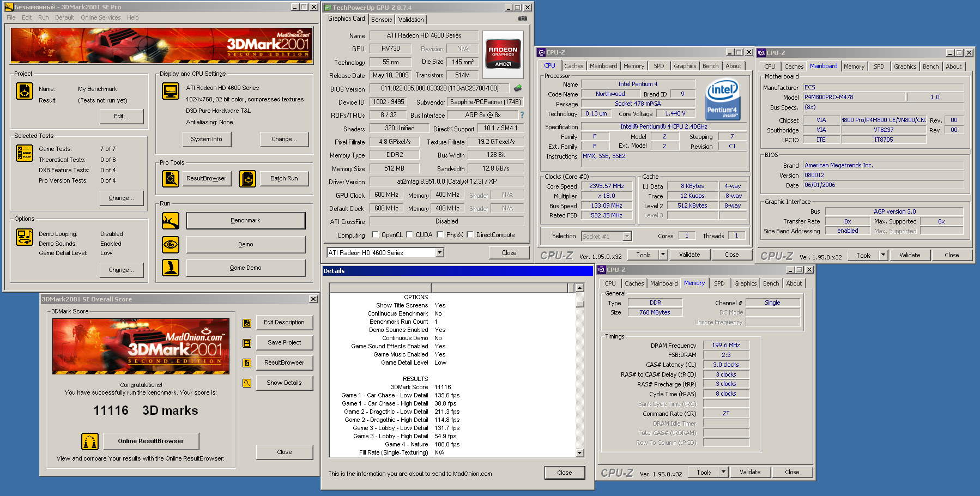The height and width of the screenshot is (496, 980).
Task: Enable the OpenCL checkbox
Action: coord(375,235)
